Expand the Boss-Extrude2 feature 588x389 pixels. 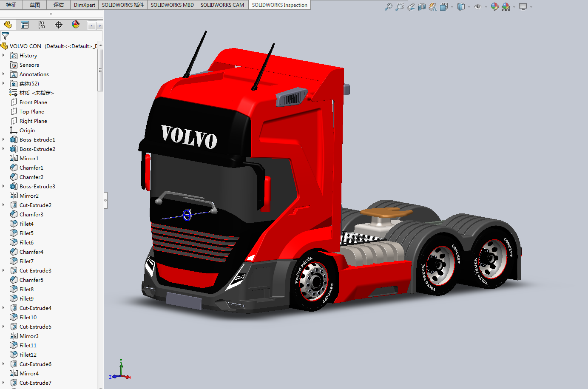coord(3,149)
